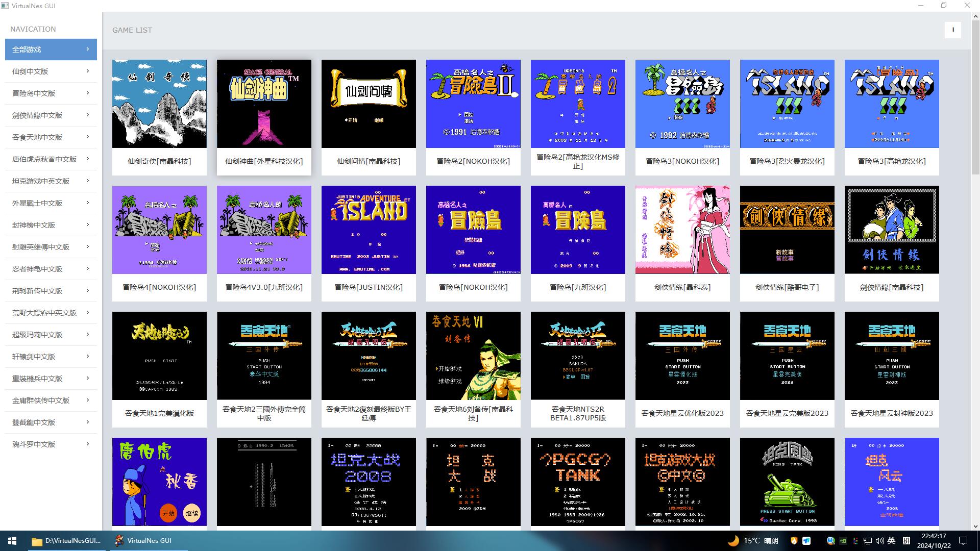The image size is (980, 551).
Task: Open 冒险岛2[高艳龙汉化MS修正] cover image
Action: click(578, 104)
